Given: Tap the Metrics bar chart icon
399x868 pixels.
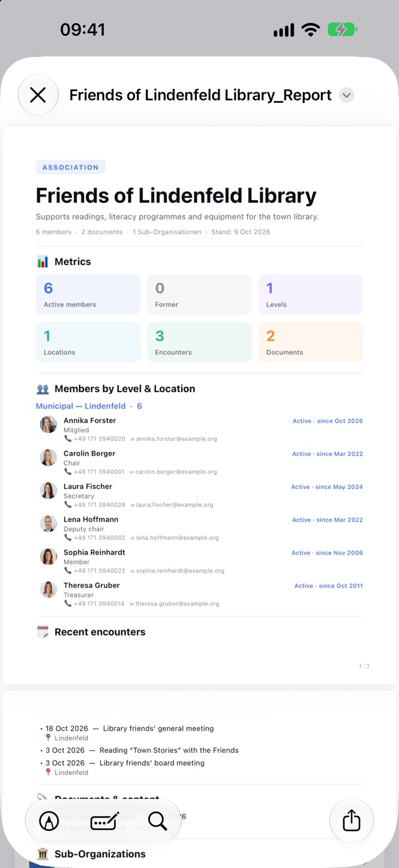Looking at the screenshot, I should pyautogui.click(x=42, y=261).
